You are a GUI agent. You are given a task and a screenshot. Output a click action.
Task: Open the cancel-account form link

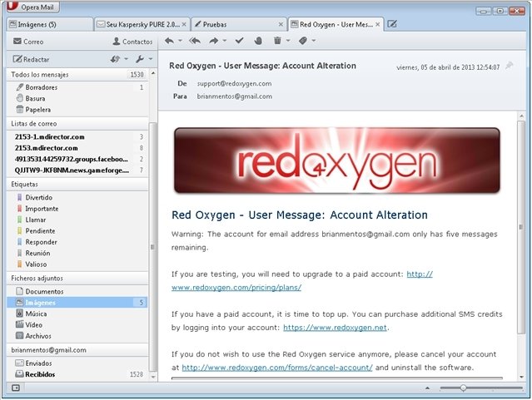click(277, 368)
